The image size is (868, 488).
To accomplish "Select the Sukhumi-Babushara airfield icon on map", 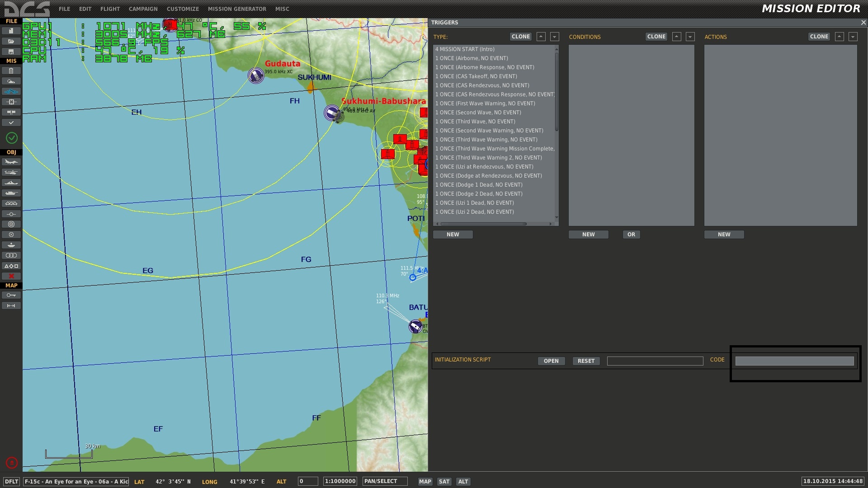I will [332, 113].
